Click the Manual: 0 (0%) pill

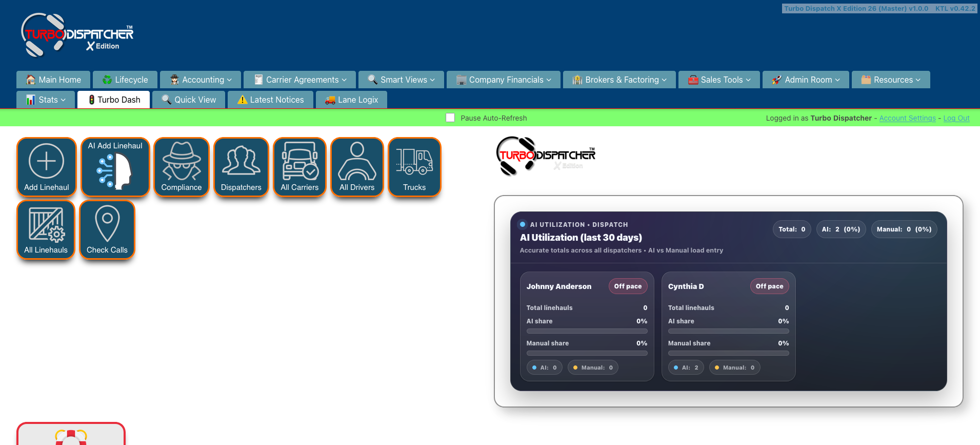904,229
